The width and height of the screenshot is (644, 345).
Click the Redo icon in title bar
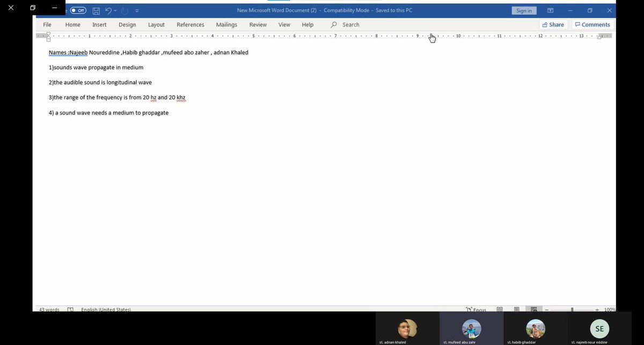125,11
